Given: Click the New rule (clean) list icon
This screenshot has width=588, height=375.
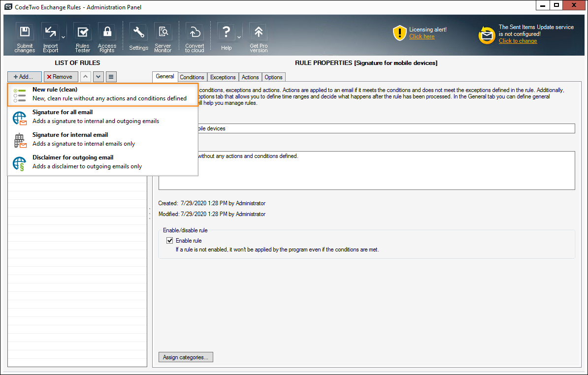Looking at the screenshot, I should click(20, 95).
